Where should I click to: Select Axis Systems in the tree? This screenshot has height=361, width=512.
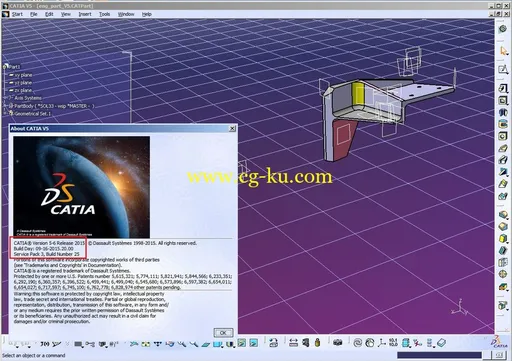[x=28, y=98]
